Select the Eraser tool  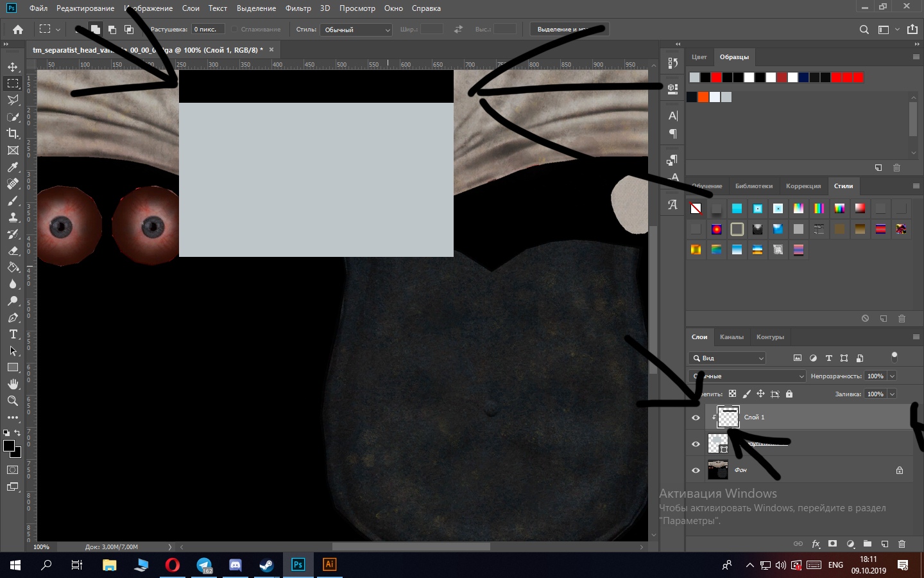tap(13, 250)
